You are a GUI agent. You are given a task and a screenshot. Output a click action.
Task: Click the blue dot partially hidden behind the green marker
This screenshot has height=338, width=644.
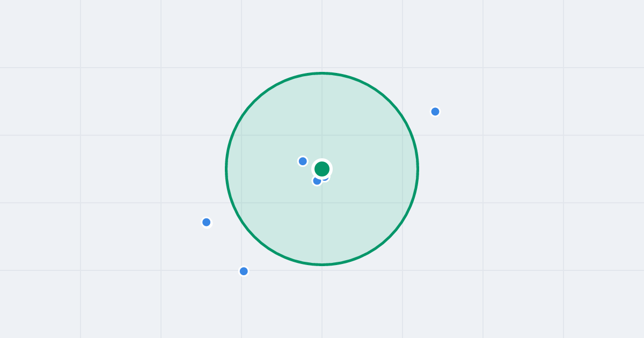325,178
